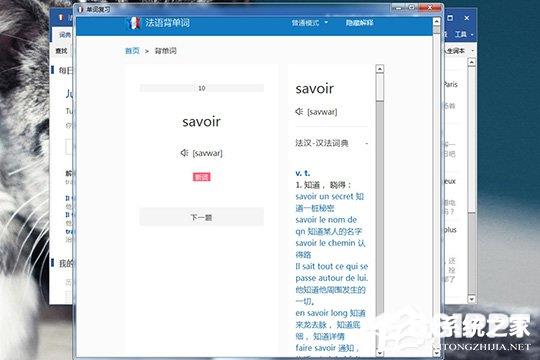Play pronunciation in the definition panel
This screenshot has height=360, width=540.
pos(299,112)
